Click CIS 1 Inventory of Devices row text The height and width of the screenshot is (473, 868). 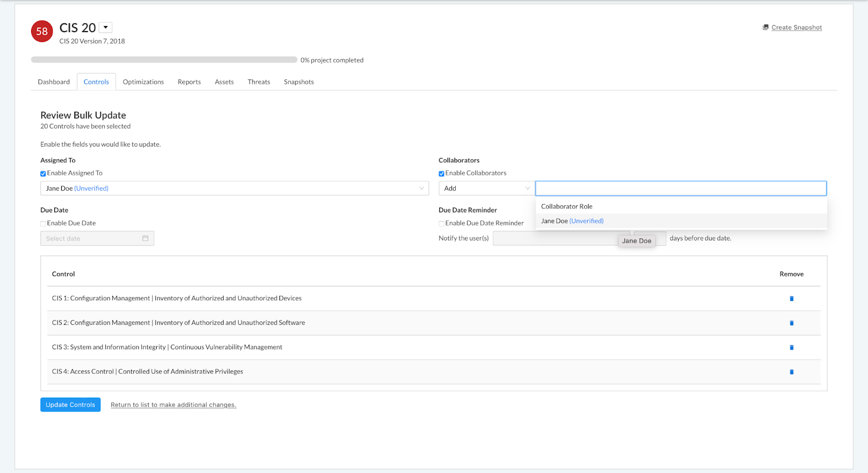177,298
